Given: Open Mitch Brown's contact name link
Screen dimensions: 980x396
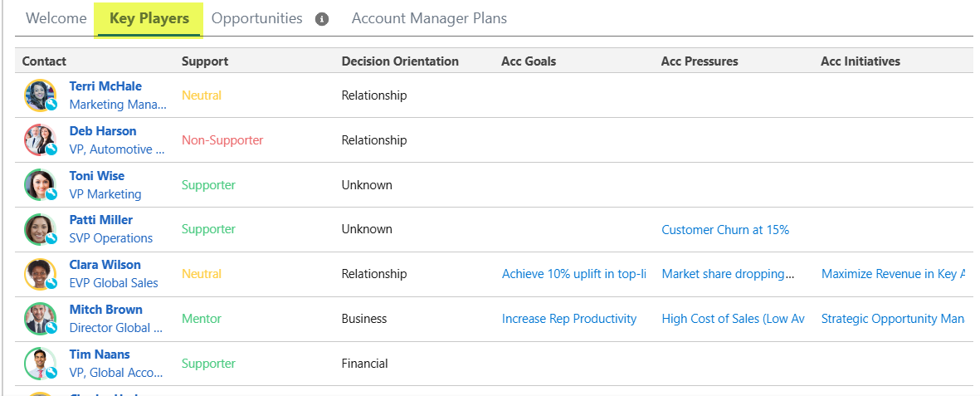Looking at the screenshot, I should [105, 310].
